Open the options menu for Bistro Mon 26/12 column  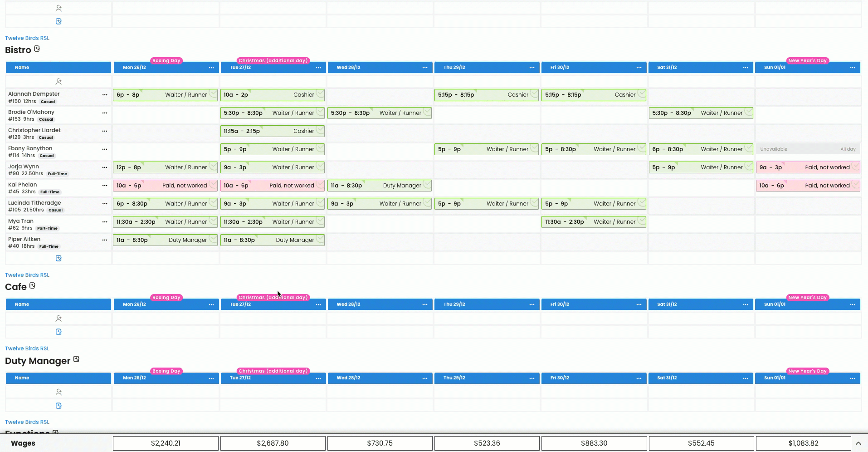point(211,68)
